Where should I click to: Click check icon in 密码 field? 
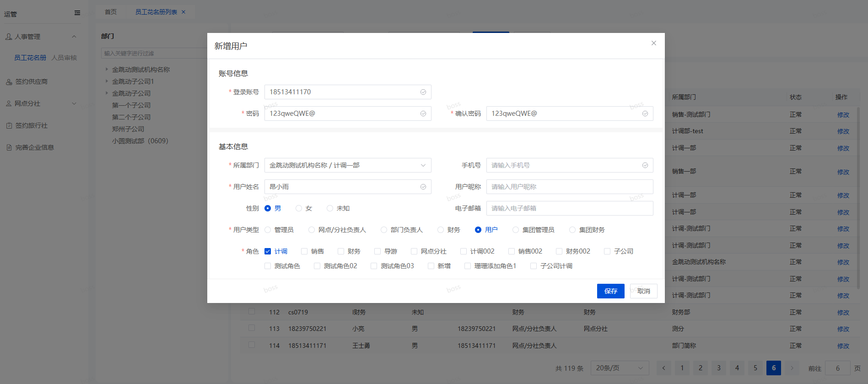click(423, 114)
